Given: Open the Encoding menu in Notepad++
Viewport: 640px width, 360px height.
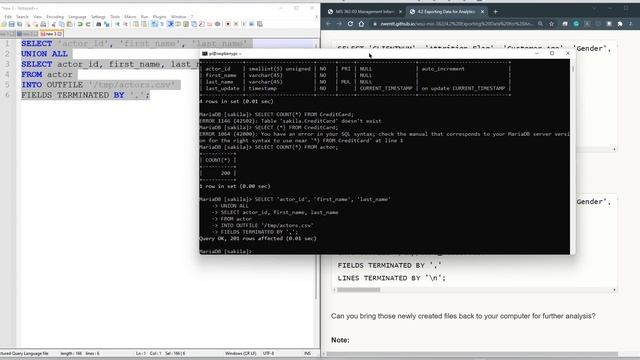Looking at the screenshot, I should (55, 17).
